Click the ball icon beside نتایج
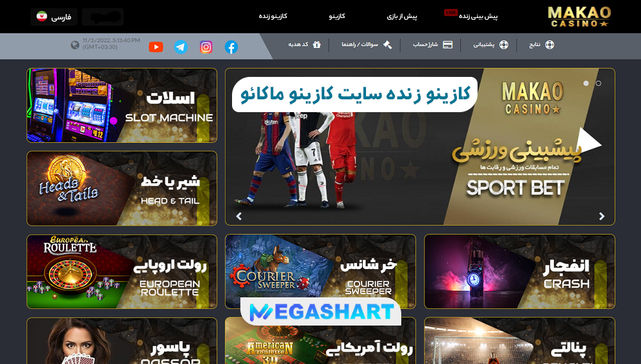This screenshot has height=364, width=641. coord(549,44)
